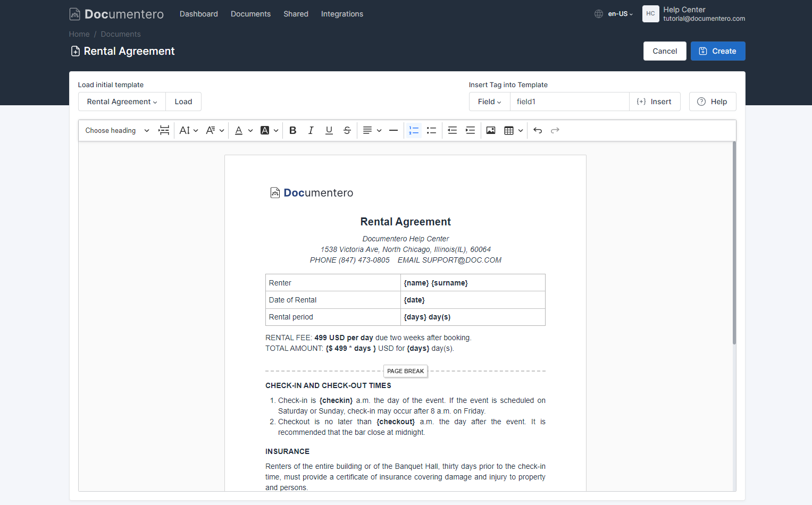The image size is (812, 505).
Task: Click the Documentero logo in header
Action: pyautogui.click(x=116, y=14)
